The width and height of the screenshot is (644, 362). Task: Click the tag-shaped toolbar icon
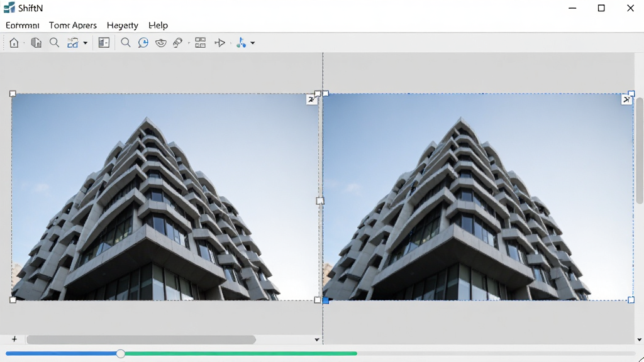pos(178,43)
